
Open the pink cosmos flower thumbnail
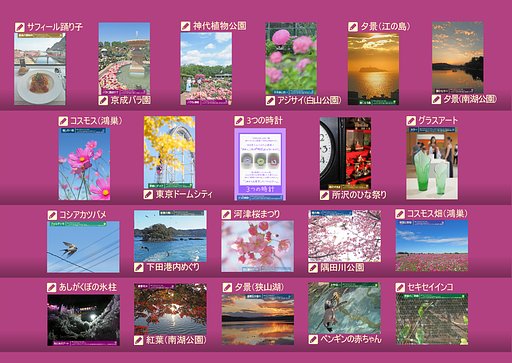click(x=84, y=164)
